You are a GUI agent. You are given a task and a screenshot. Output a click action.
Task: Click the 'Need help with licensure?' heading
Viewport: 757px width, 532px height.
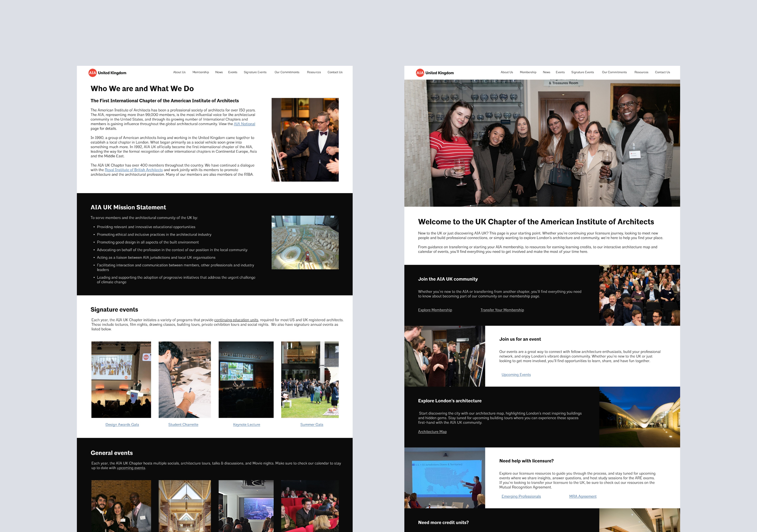[x=526, y=461]
